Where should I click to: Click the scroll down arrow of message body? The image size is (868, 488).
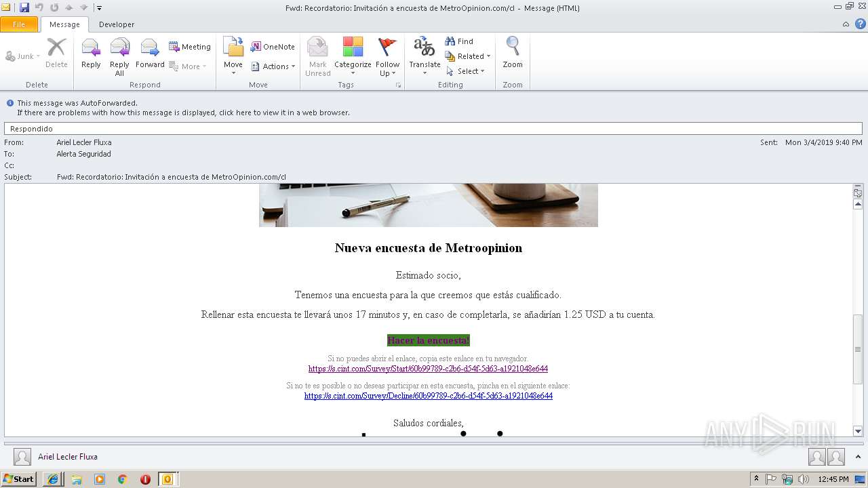[858, 431]
